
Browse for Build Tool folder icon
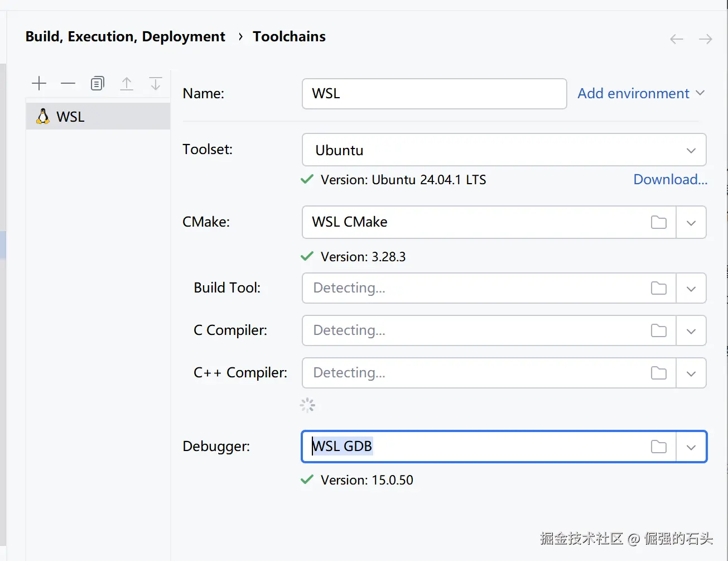[659, 288]
